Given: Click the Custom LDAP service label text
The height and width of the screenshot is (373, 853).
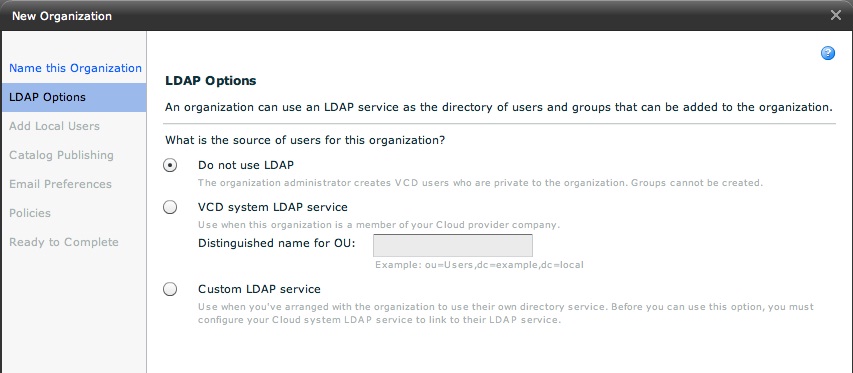Looking at the screenshot, I should click(259, 289).
